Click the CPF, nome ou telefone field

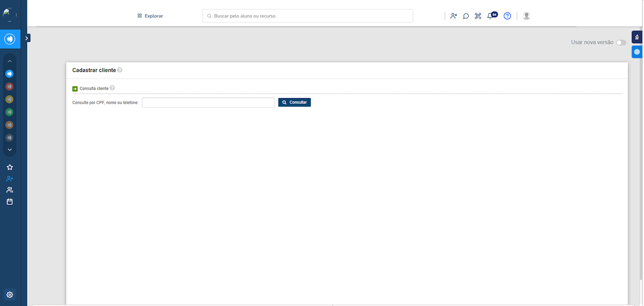[x=208, y=103]
